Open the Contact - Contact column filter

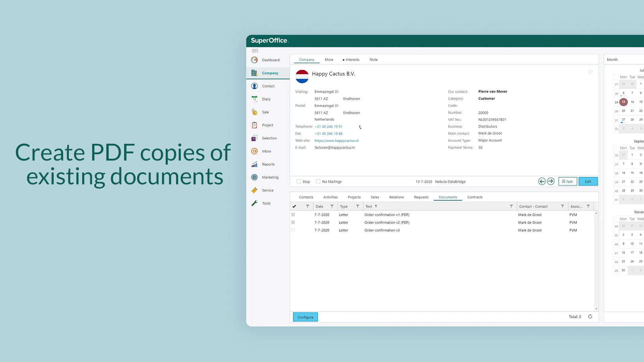click(x=562, y=206)
